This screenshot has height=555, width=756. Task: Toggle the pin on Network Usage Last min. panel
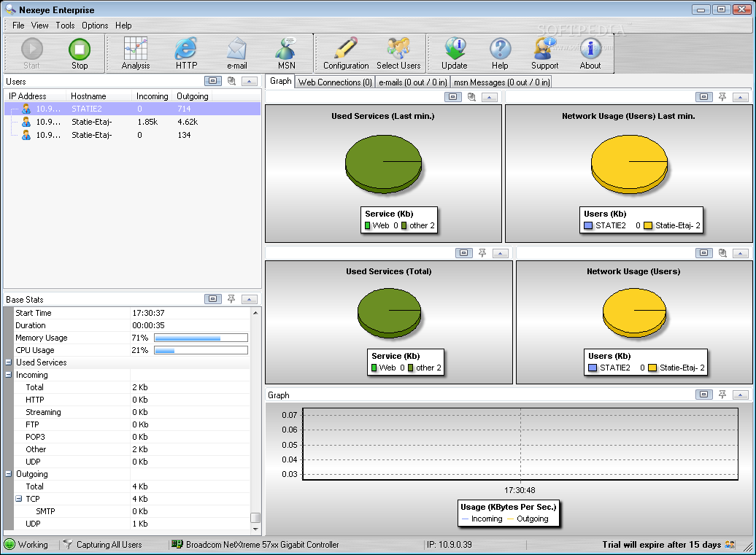tap(722, 97)
